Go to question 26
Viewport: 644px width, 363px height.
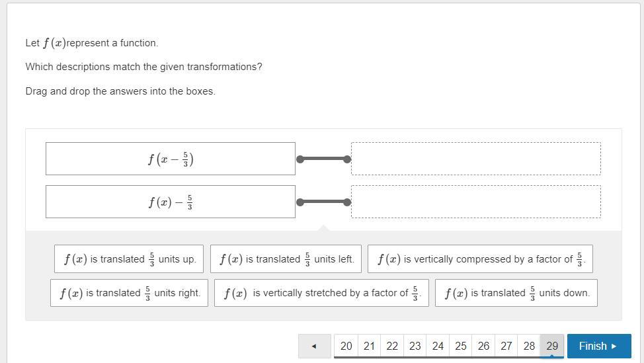tap(483, 346)
